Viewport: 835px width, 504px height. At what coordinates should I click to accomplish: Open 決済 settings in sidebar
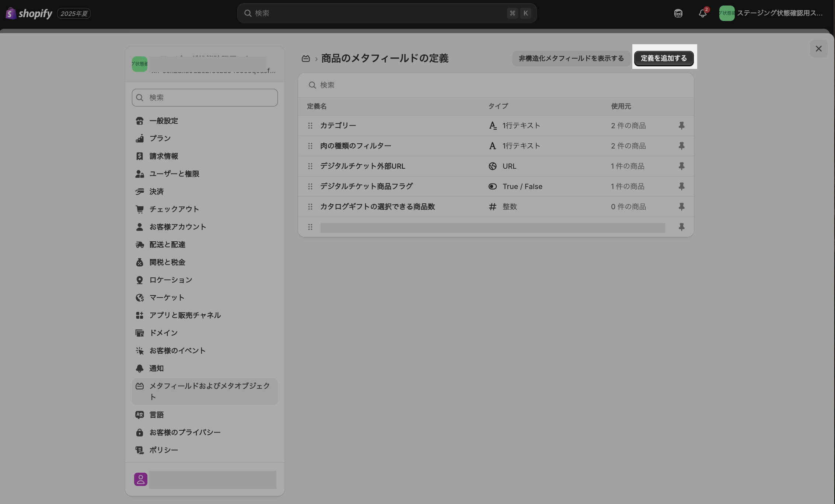(x=156, y=192)
